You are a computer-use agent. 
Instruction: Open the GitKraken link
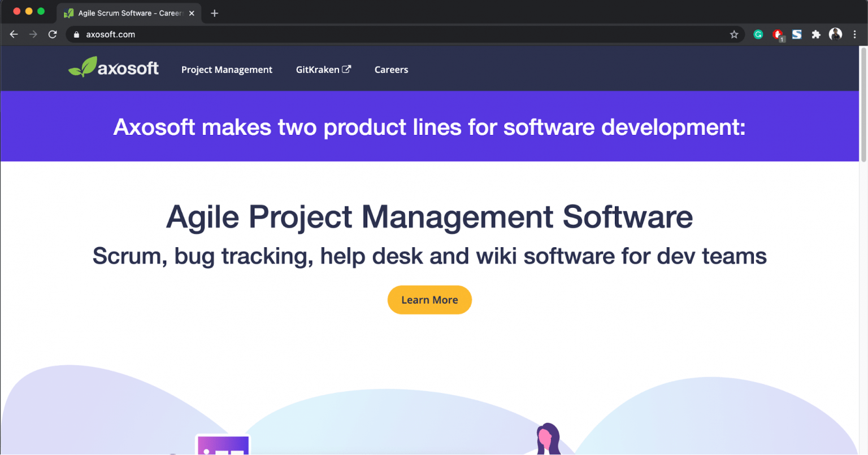(x=318, y=69)
